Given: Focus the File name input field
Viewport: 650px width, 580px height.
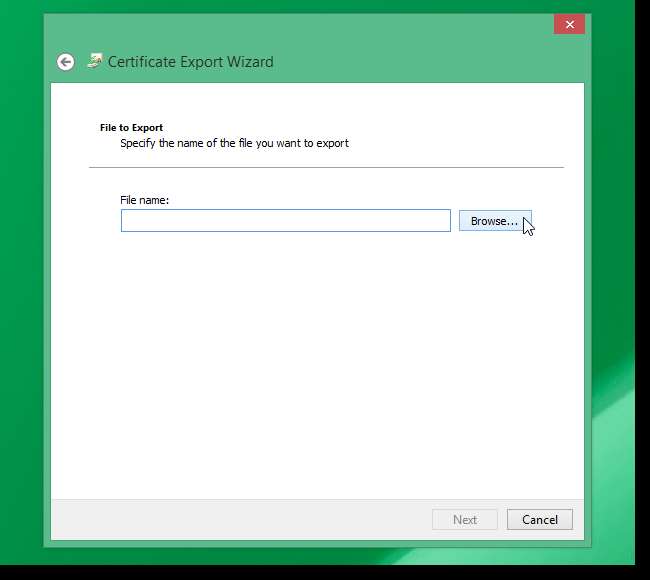Looking at the screenshot, I should (286, 221).
